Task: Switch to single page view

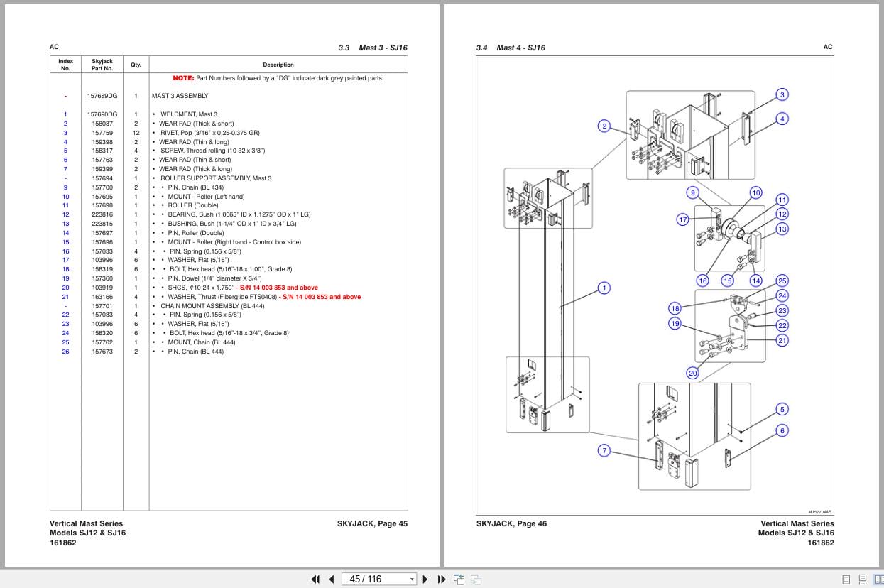Action: 846,579
